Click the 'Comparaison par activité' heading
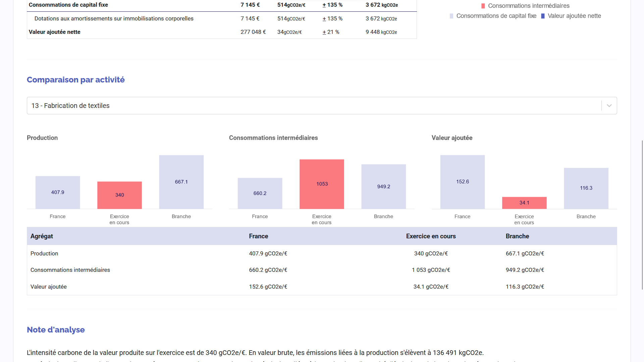This screenshot has height=362, width=644. 76,80
